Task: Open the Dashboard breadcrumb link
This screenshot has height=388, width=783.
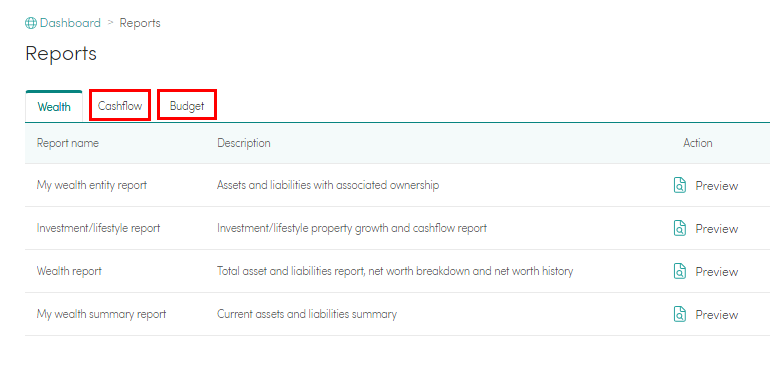Action: (70, 23)
